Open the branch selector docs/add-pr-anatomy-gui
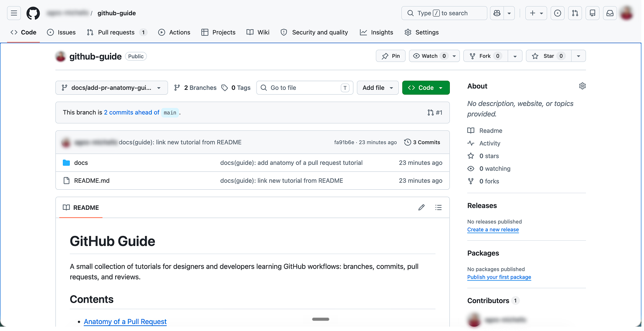The width and height of the screenshot is (644, 331). 112,88
